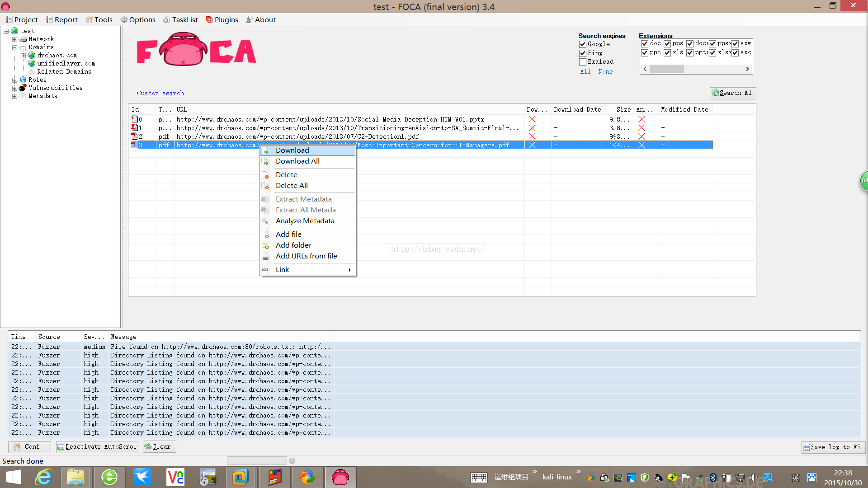Click the FOCA app icon in taskbar
The width and height of the screenshot is (868, 488).
[x=340, y=477]
